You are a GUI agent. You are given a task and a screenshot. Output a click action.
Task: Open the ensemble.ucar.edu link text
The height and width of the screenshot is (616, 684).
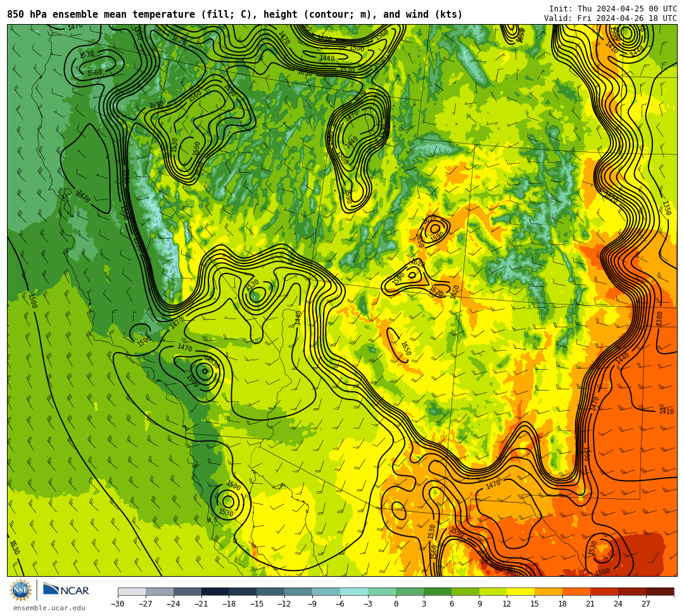[49, 608]
